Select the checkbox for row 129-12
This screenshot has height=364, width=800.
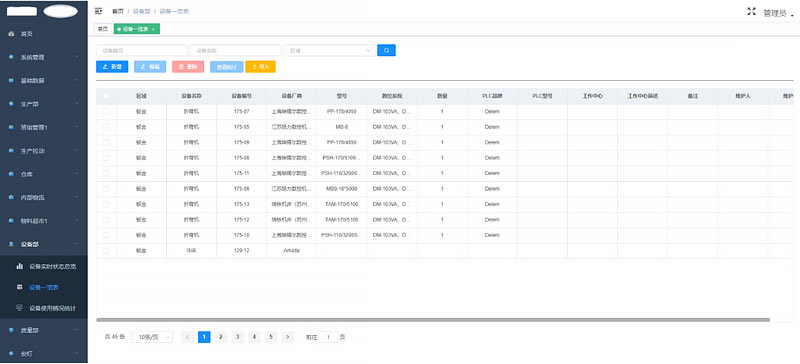(x=106, y=251)
